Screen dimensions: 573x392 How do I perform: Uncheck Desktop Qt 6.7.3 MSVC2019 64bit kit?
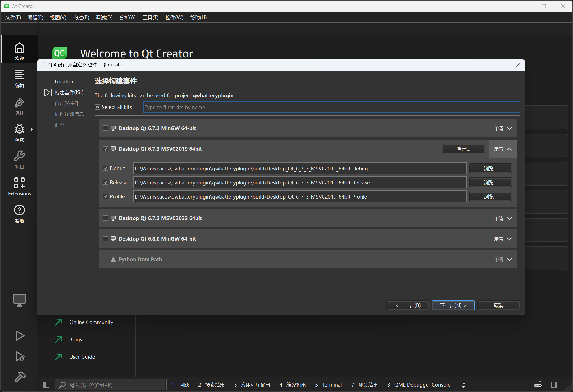point(106,149)
